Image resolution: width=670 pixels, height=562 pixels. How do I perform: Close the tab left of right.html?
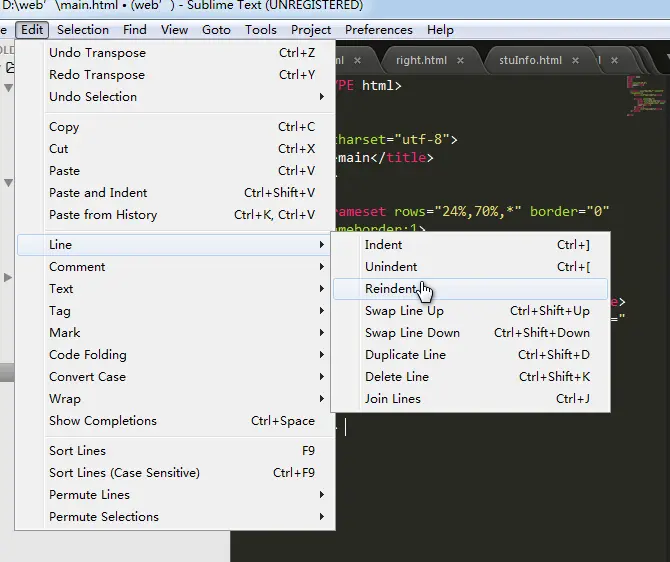tap(357, 61)
